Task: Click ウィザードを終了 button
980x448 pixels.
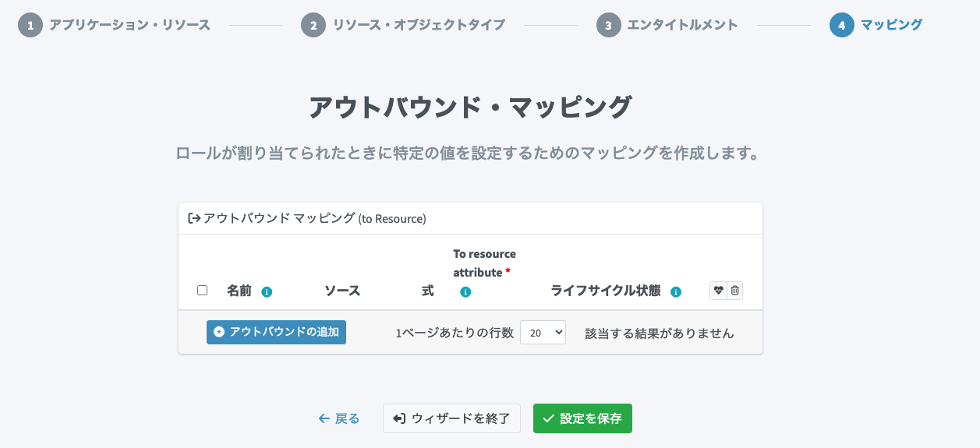Action: [x=451, y=418]
